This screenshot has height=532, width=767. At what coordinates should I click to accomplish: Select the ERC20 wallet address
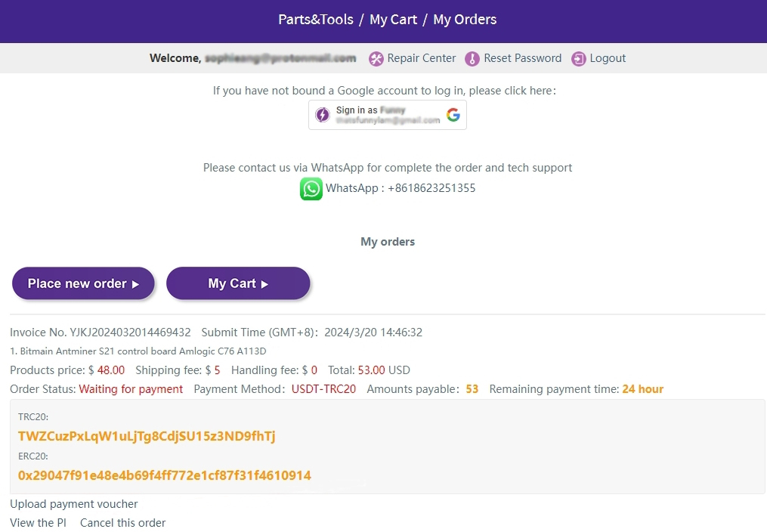tap(165, 475)
